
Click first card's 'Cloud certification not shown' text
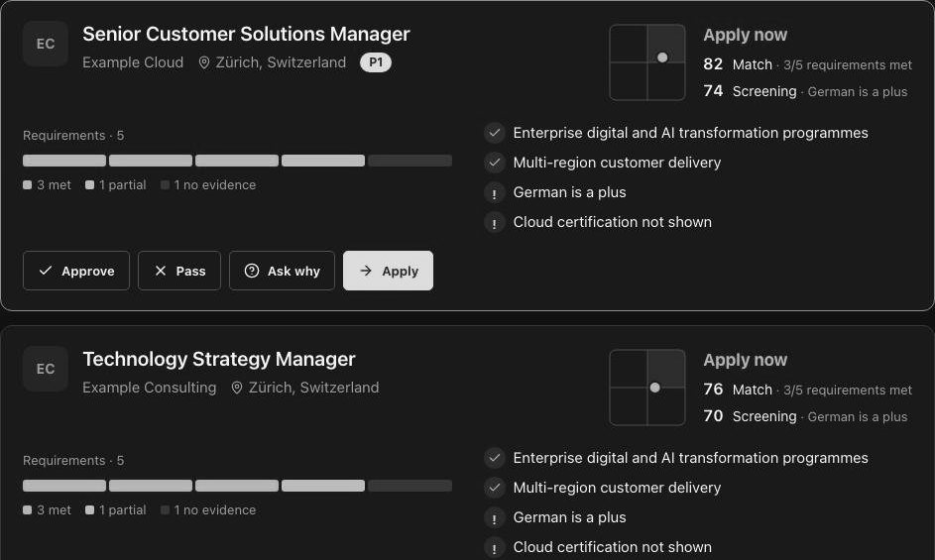point(613,222)
